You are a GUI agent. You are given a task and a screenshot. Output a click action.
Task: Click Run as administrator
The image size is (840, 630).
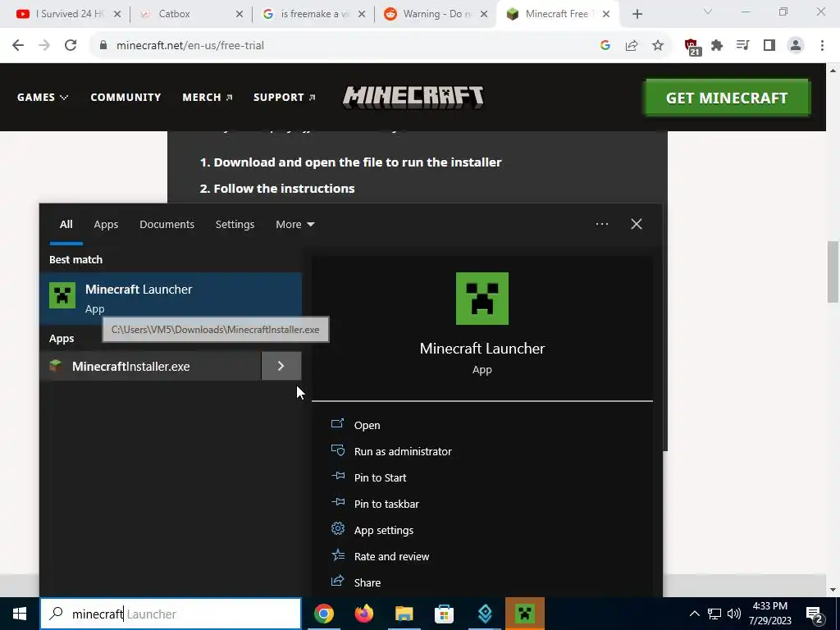tap(403, 451)
